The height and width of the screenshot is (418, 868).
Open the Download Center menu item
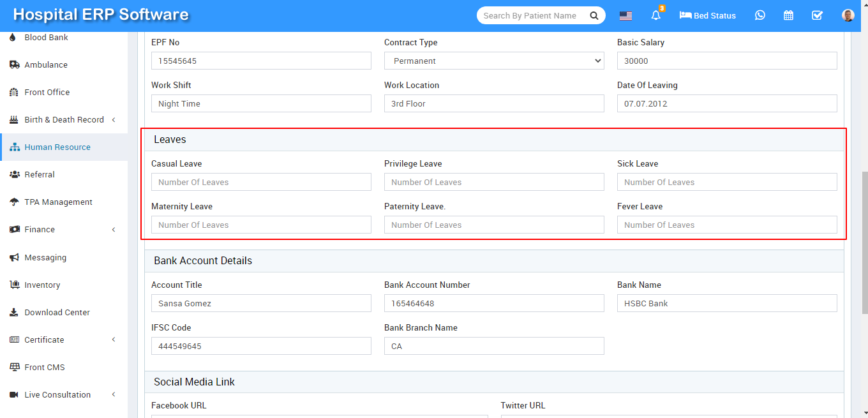point(57,313)
